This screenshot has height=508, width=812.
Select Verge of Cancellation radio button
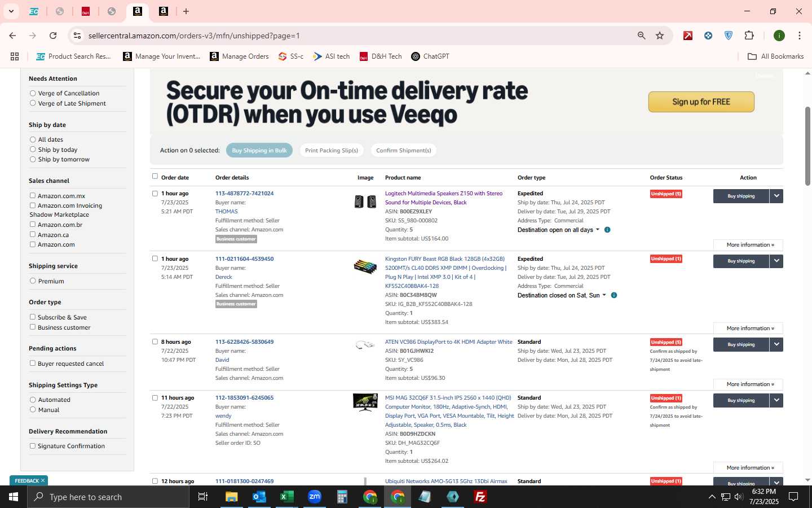click(33, 93)
